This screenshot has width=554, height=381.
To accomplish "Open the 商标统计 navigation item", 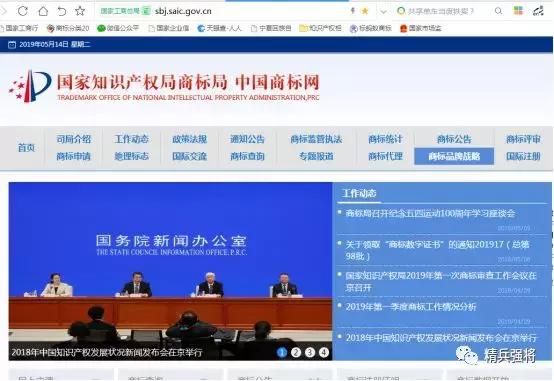I will (385, 139).
